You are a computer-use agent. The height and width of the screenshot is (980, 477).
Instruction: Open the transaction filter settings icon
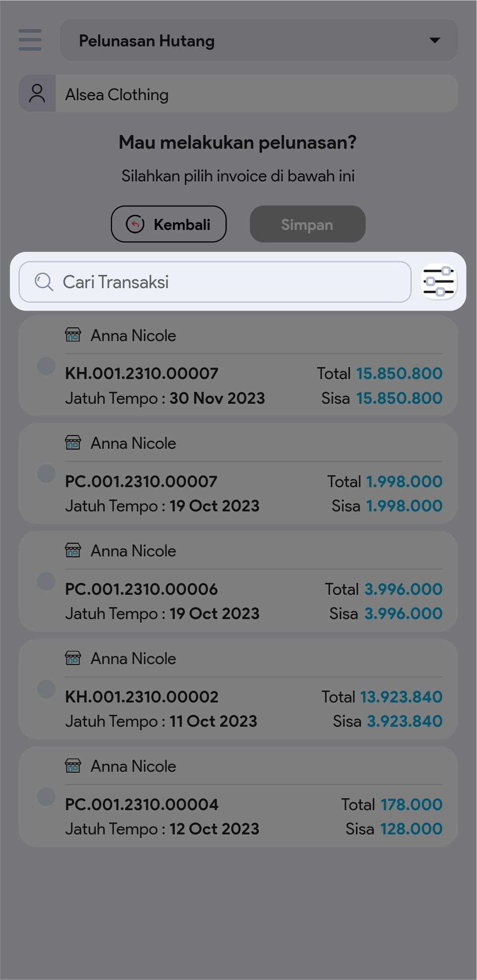pyautogui.click(x=439, y=282)
